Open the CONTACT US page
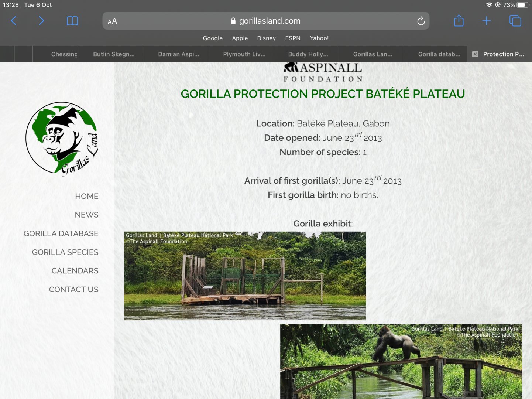 coord(73,289)
